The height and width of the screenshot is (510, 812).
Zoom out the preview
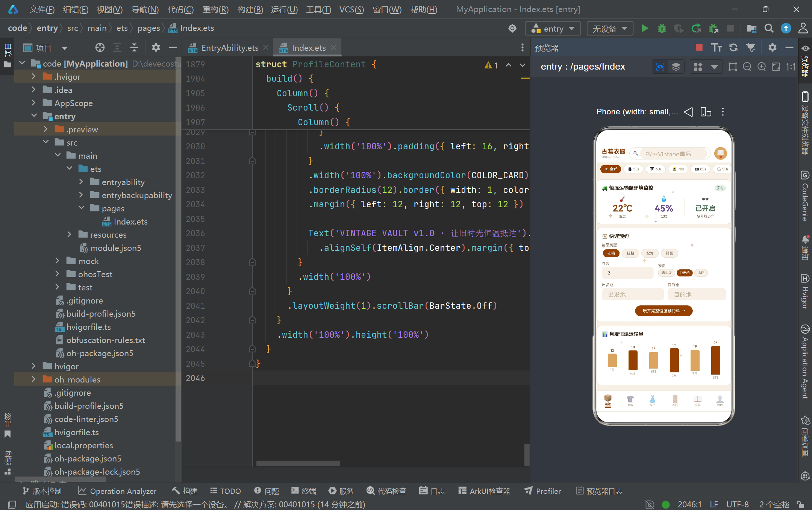(747, 67)
